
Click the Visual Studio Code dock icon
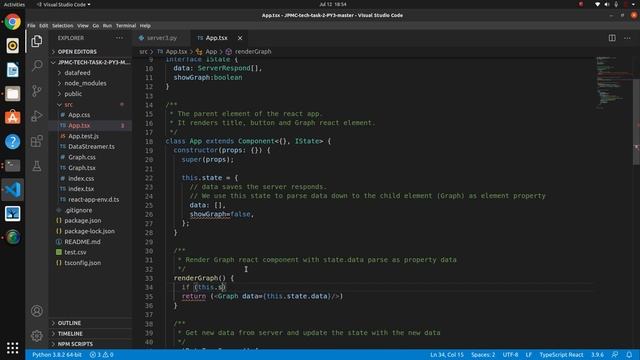pos(13,189)
